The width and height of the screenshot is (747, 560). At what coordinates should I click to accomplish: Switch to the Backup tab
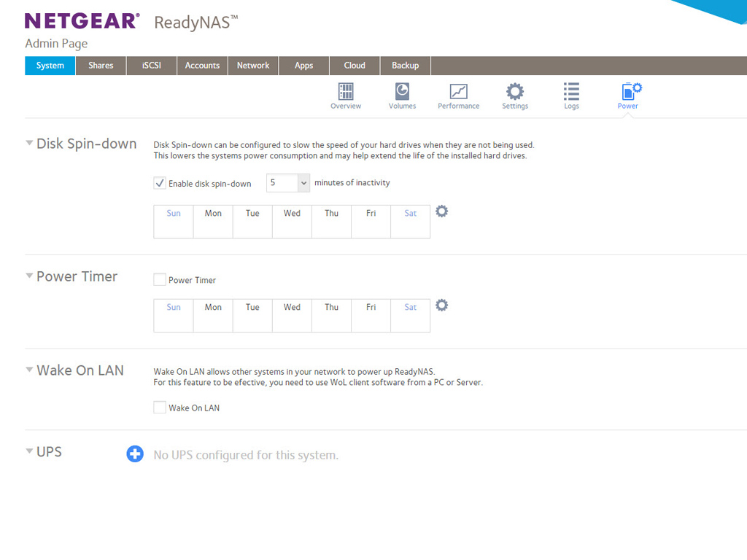406,66
